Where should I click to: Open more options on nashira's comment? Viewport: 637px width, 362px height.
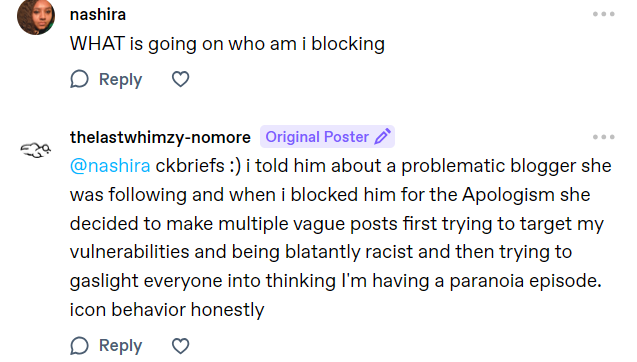tap(603, 14)
